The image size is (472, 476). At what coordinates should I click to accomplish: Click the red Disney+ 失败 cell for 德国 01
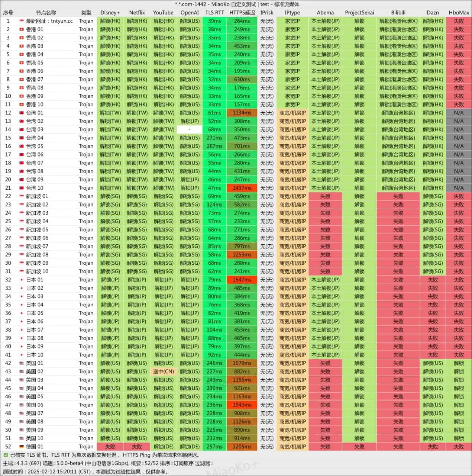coord(110,447)
